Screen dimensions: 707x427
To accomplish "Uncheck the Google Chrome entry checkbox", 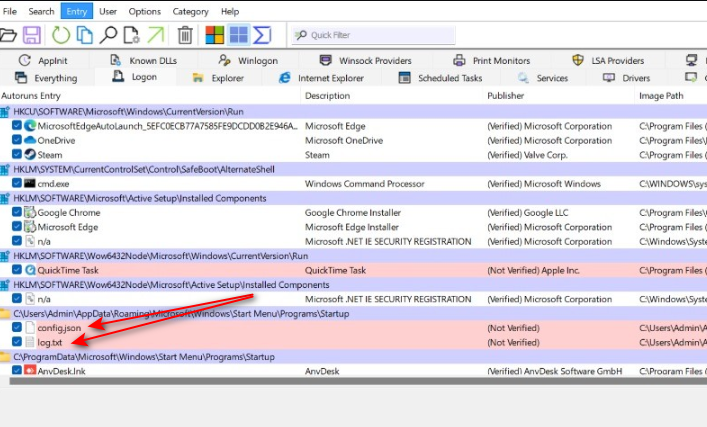I will (17, 212).
